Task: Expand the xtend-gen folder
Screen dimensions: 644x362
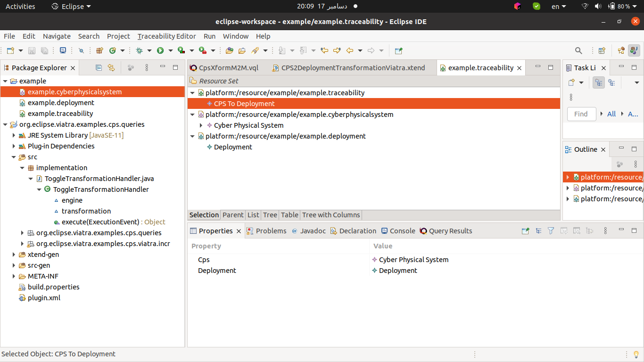Action: pyautogui.click(x=14, y=255)
